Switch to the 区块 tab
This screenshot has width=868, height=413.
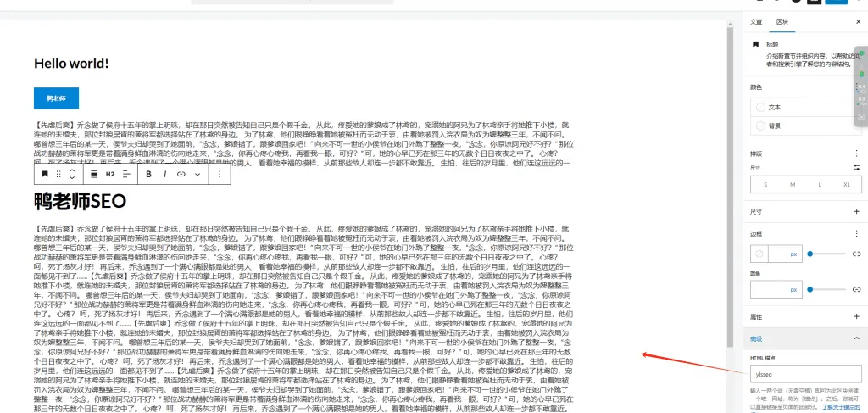782,22
